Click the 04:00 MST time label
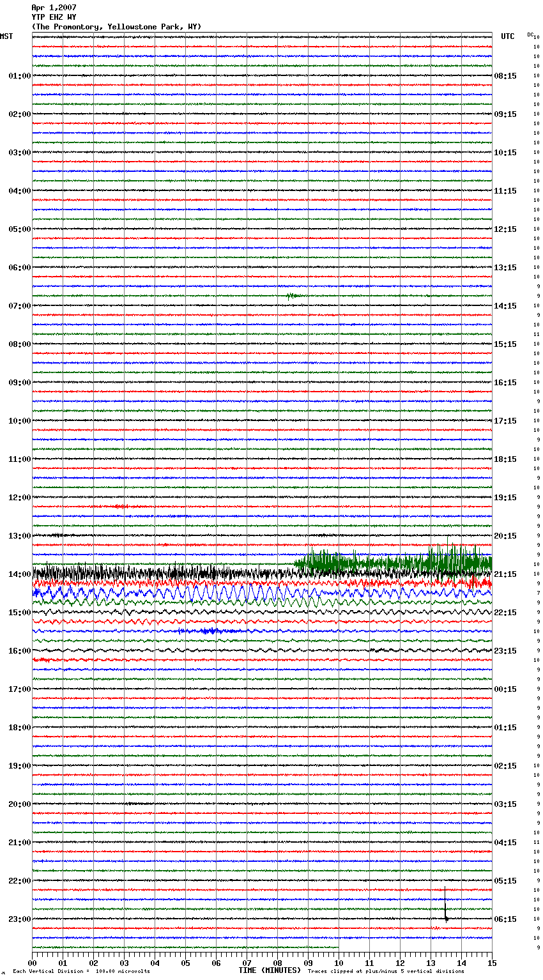The height and width of the screenshot is (980, 543). [x=20, y=191]
